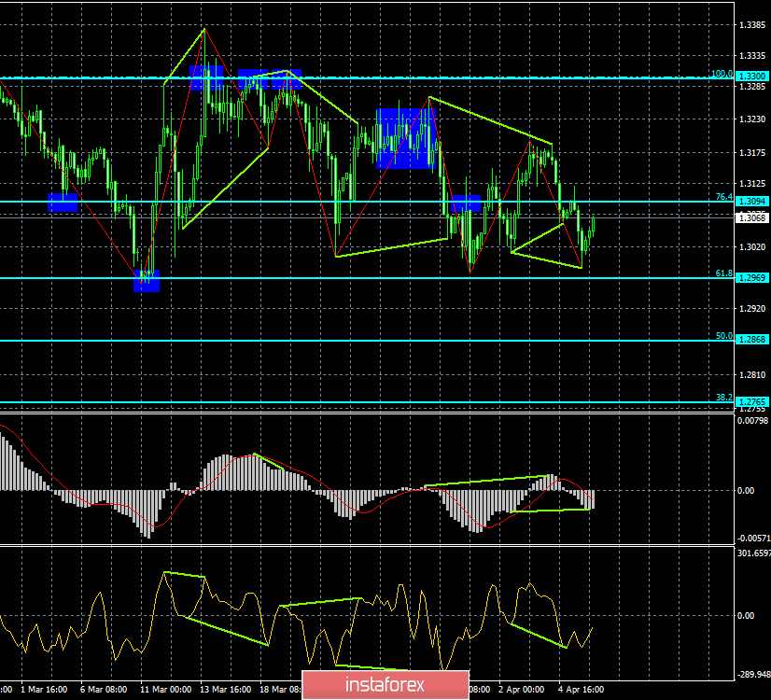This screenshot has width=771, height=700.
Task: Select the 1.3300 highlighted price tag
Action: point(752,77)
